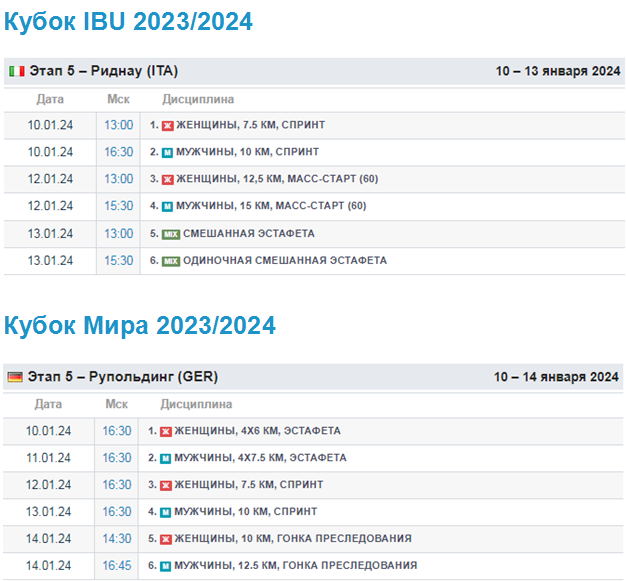The image size is (626, 581).
Task: Open Смешанная эстафета race at 13:00
Action: pyautogui.click(x=249, y=233)
